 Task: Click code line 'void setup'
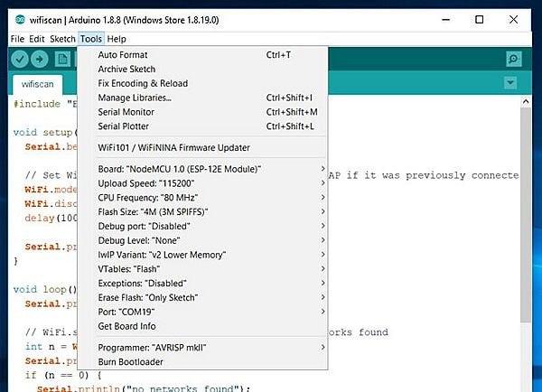click(x=45, y=133)
